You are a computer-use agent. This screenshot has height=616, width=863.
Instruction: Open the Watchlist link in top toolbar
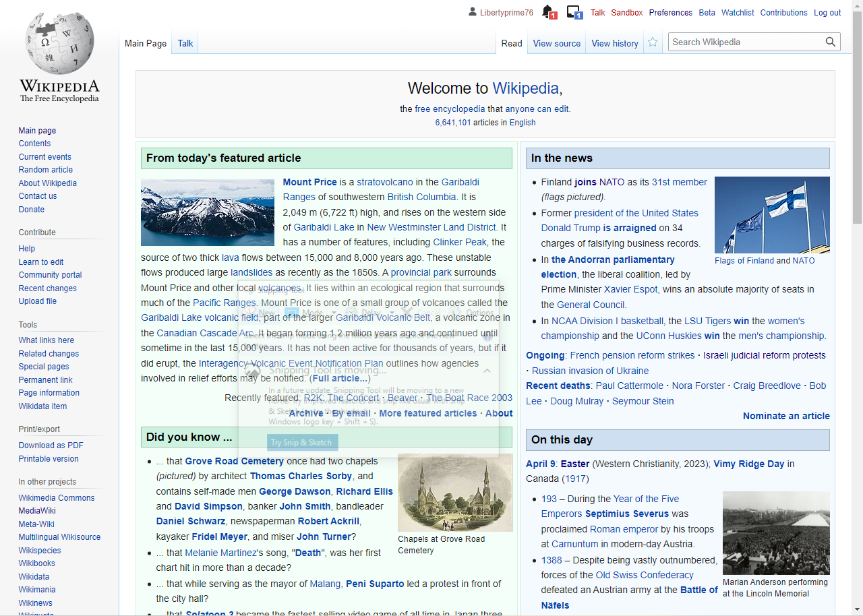pos(738,13)
